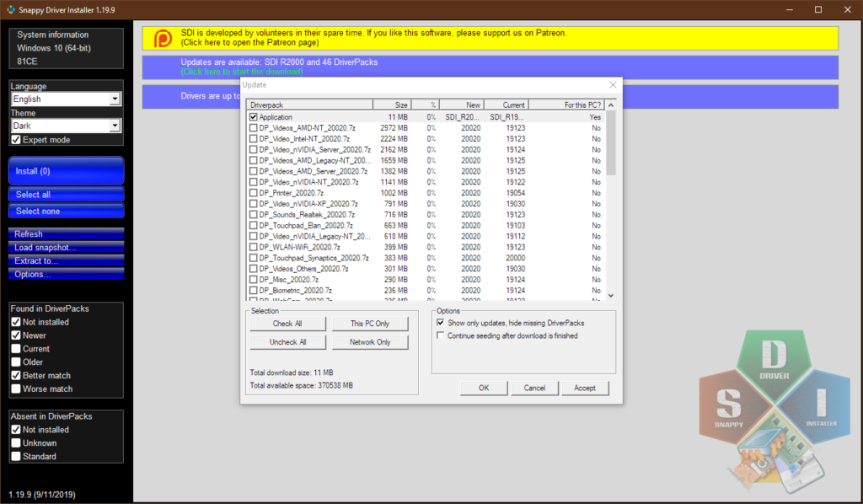Sort by Driverpack column header
This screenshot has height=504, width=863.
coord(310,105)
